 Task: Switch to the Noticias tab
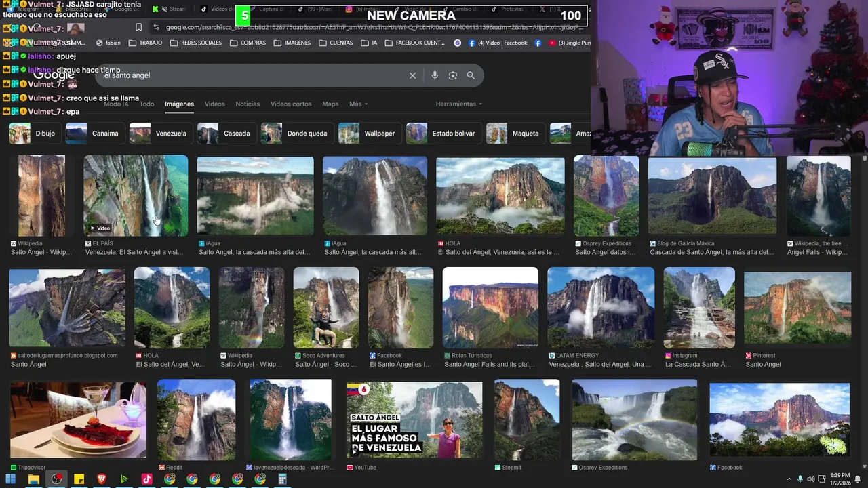tap(248, 104)
